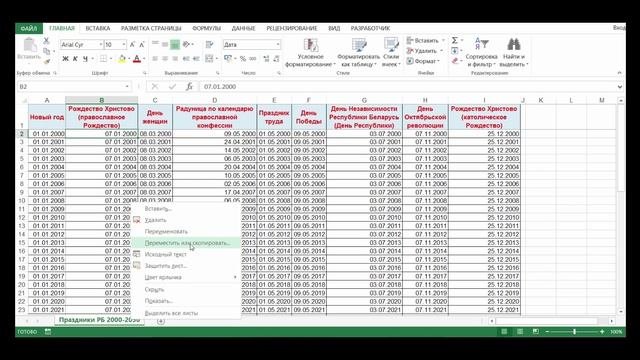Add new sheet with plus button

(x=161, y=321)
